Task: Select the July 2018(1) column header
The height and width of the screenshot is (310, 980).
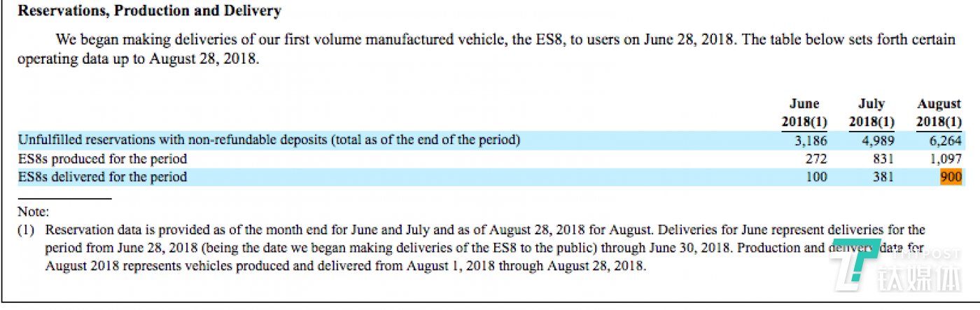Action: pos(871,113)
